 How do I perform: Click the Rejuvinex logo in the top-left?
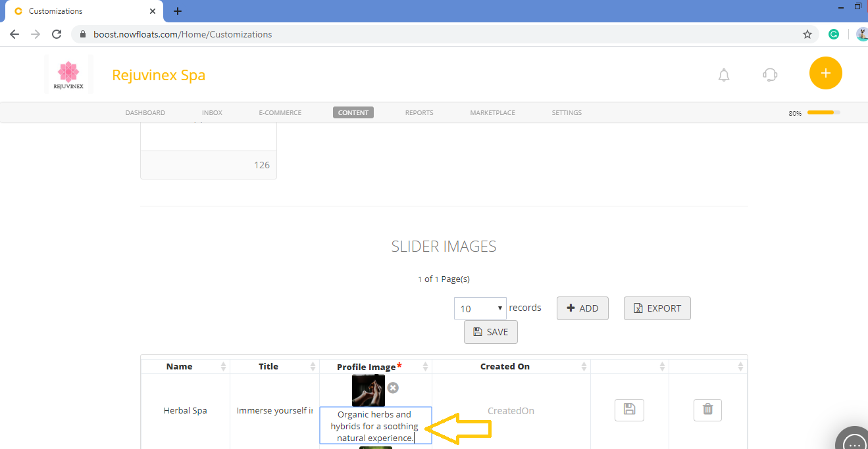[68, 73]
